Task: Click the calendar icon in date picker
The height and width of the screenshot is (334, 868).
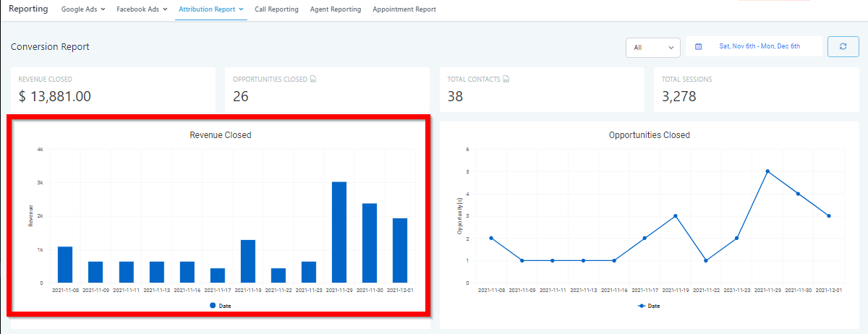Action: tap(699, 46)
